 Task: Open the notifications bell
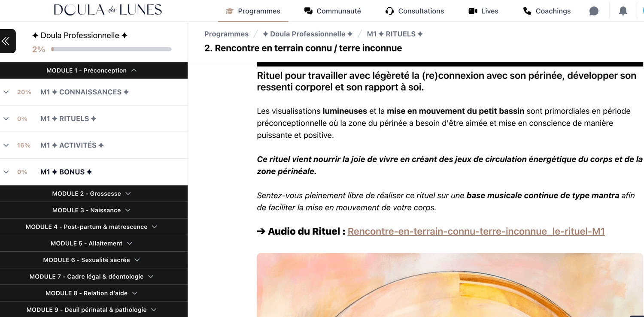click(x=623, y=11)
